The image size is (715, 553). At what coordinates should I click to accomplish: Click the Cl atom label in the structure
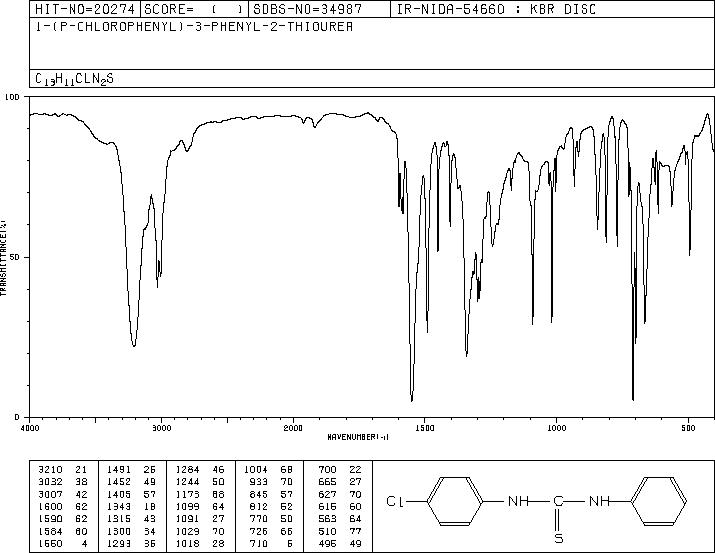[x=395, y=501]
